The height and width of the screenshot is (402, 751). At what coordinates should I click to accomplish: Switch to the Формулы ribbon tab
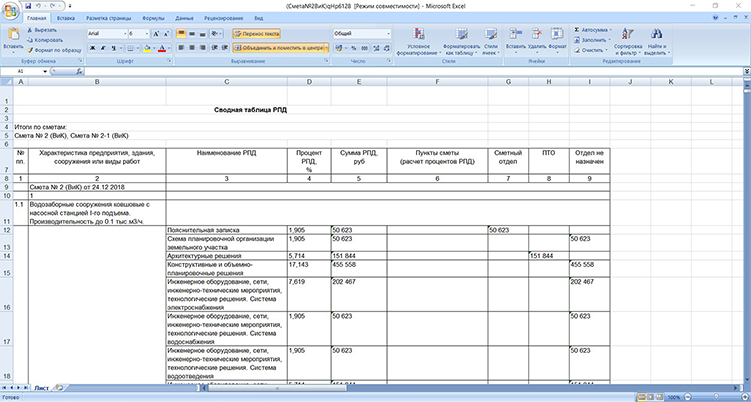[154, 18]
